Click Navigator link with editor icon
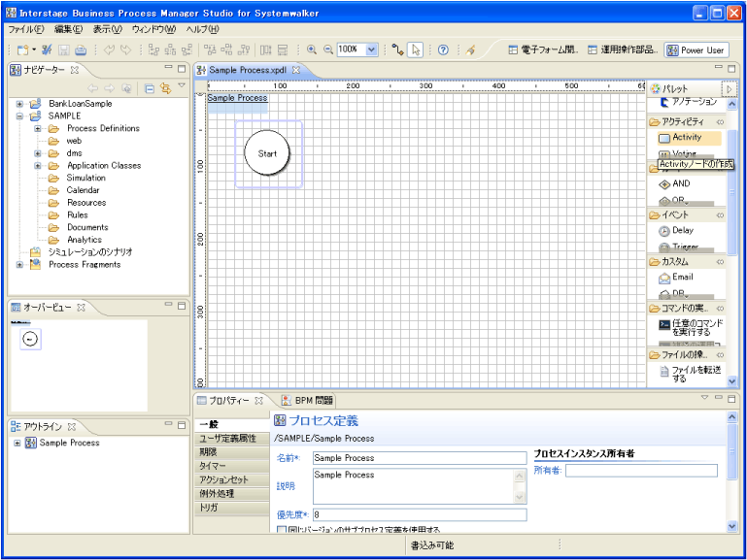This screenshot has height=560, width=747. [165, 88]
